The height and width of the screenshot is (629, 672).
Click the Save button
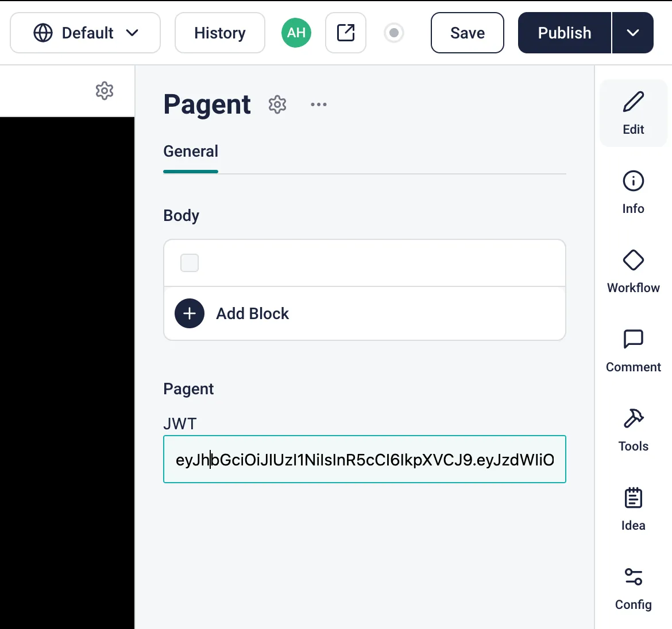(x=467, y=33)
